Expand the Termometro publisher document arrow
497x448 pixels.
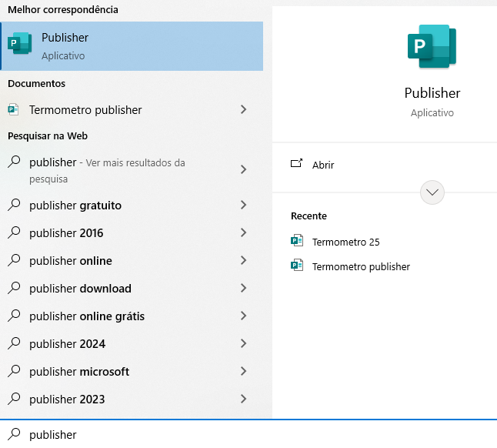point(243,109)
